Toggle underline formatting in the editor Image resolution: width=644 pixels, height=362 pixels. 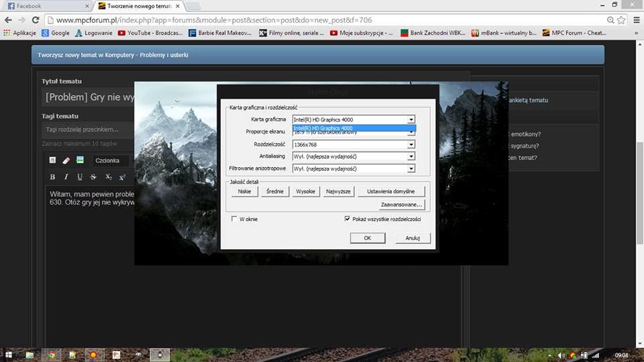click(x=80, y=177)
